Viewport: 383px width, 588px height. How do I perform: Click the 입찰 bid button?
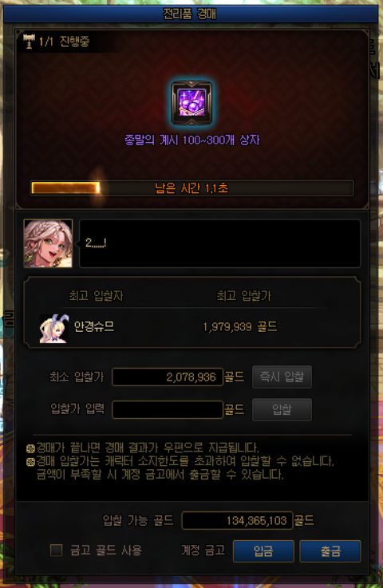point(282,409)
